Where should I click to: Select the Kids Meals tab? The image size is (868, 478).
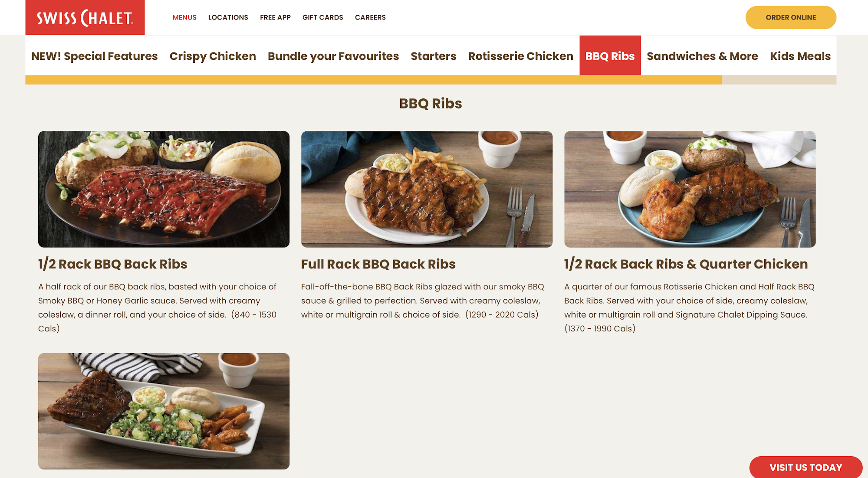[800, 56]
